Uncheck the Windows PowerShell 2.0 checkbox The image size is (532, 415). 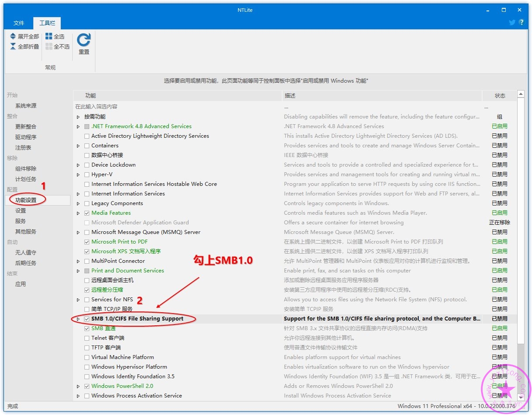pos(87,386)
